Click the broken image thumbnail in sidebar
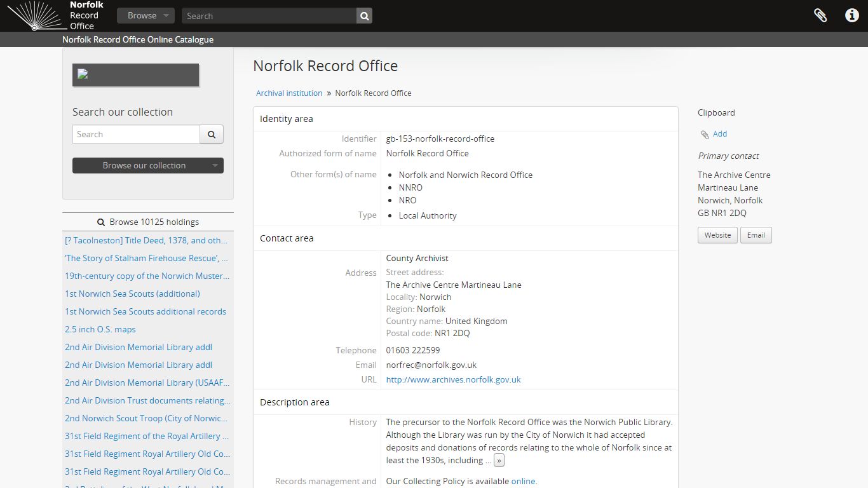Screen dimensions: 868x488 136,75
